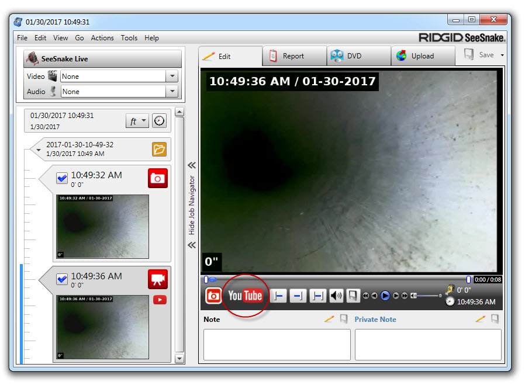Click the small YouTube play icon on the 10:49:36 clip
Image resolution: width=532 pixels, height=392 pixels.
click(x=160, y=300)
